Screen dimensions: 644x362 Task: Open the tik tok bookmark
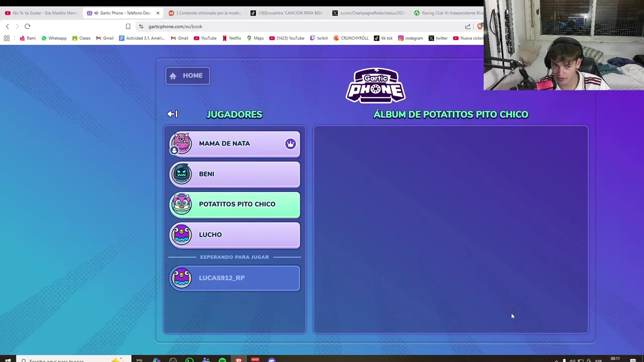pos(383,38)
